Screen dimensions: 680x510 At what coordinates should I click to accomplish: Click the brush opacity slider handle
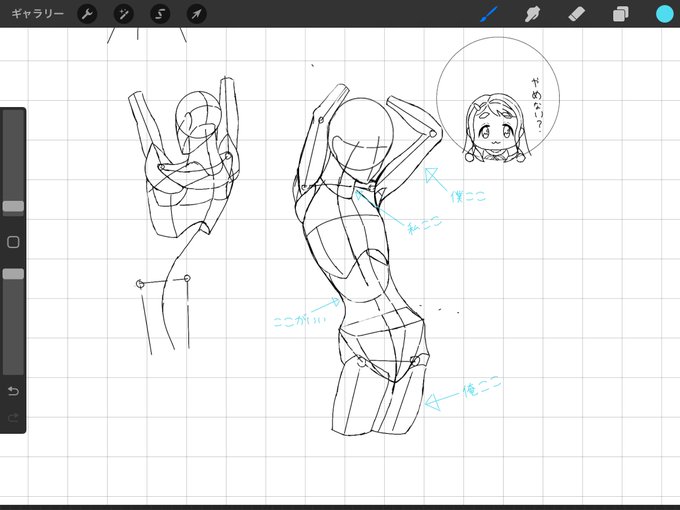click(x=13, y=274)
